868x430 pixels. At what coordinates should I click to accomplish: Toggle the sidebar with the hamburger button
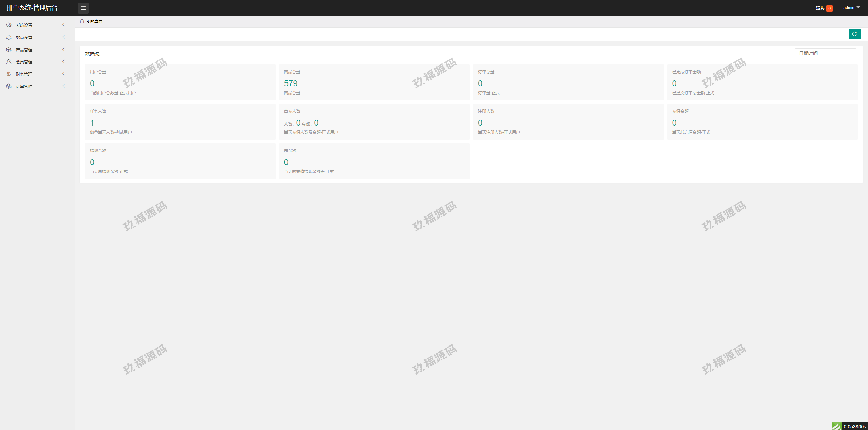83,8
